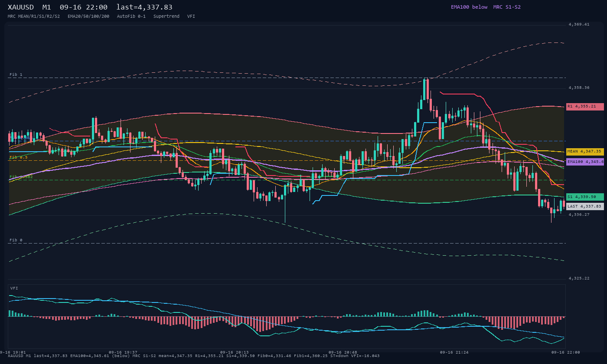Click the 09-16 22:00 time axis label
607x364 pixels.
click(x=565, y=352)
